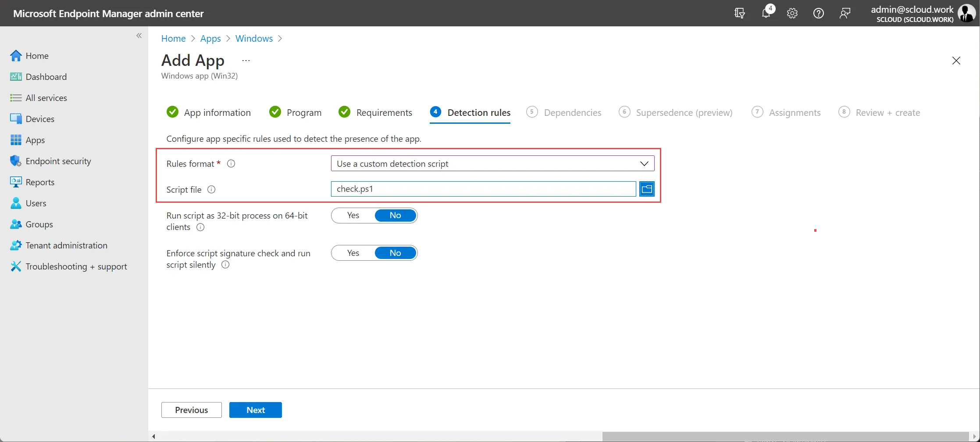Image resolution: width=980 pixels, height=442 pixels.
Task: Open the notifications bell icon
Action: point(766,13)
